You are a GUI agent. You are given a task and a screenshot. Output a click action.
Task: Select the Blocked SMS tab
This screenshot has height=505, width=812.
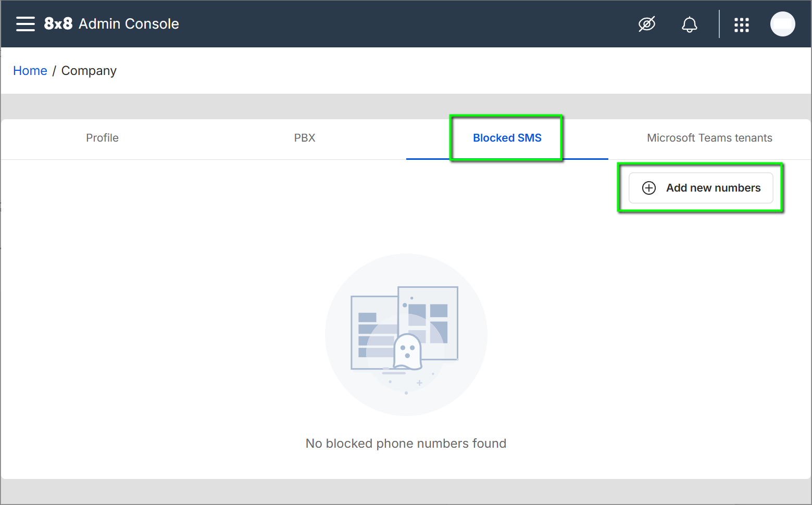tap(507, 138)
